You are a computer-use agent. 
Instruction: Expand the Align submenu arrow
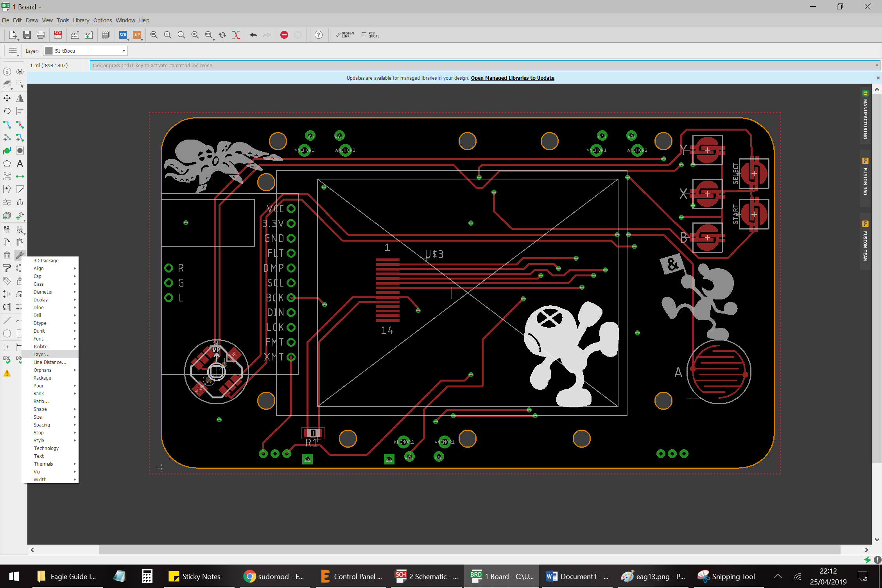point(75,269)
